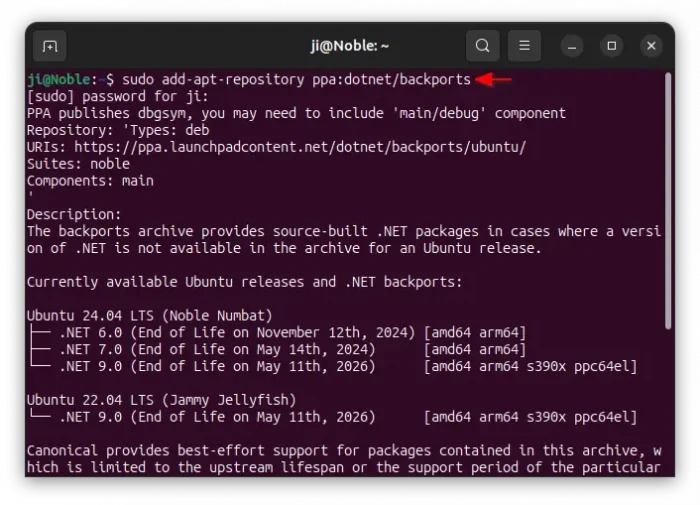This screenshot has height=505, width=700.
Task: Click the Ubuntu 24.04 LTS heading
Action: pos(150,316)
